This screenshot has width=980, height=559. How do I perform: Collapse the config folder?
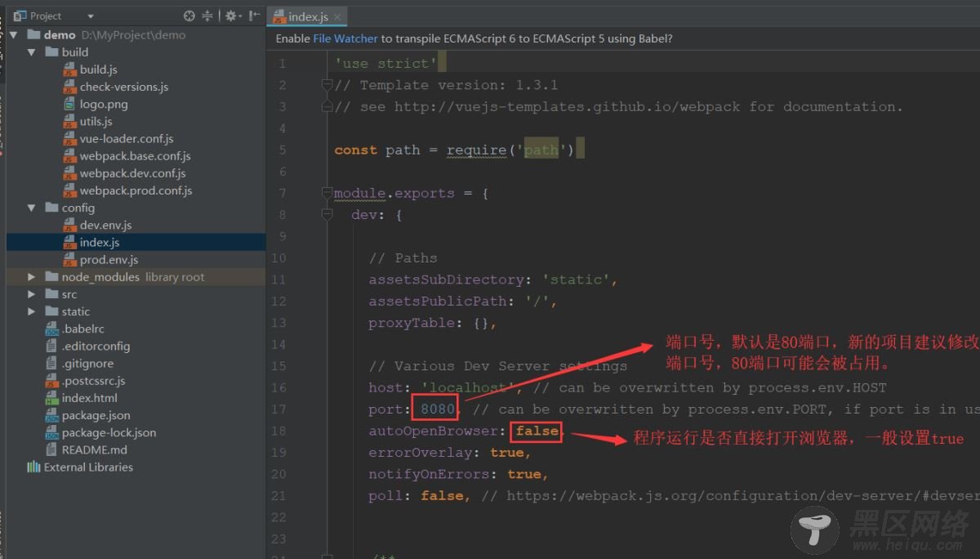pos(31,208)
